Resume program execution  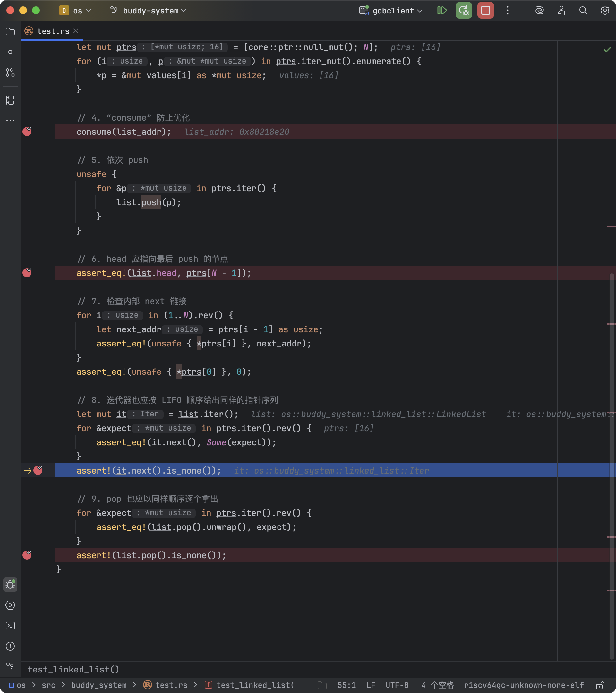[x=442, y=11]
